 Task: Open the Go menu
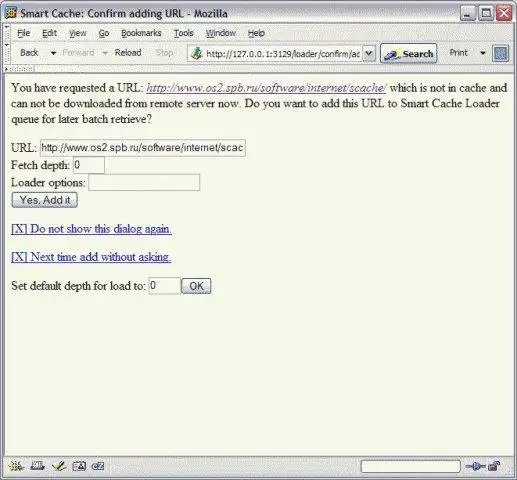[x=104, y=33]
